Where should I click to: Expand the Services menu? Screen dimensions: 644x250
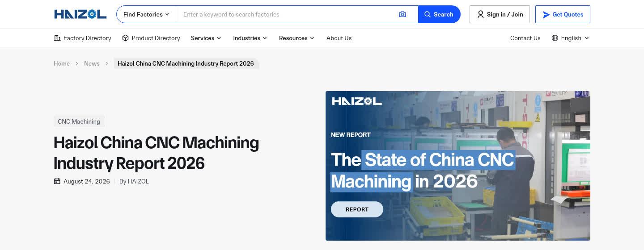(x=206, y=38)
